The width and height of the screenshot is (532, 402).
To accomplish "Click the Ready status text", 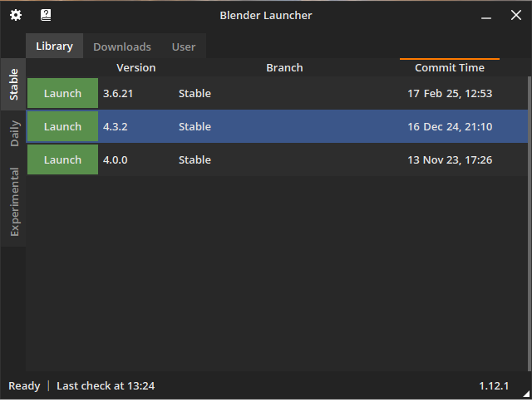I will [x=24, y=386].
